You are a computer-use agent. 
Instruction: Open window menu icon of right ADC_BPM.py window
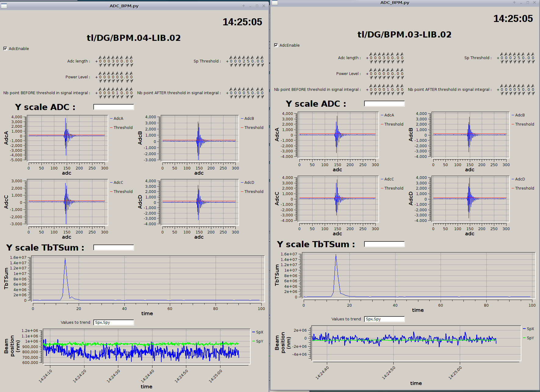click(275, 3)
